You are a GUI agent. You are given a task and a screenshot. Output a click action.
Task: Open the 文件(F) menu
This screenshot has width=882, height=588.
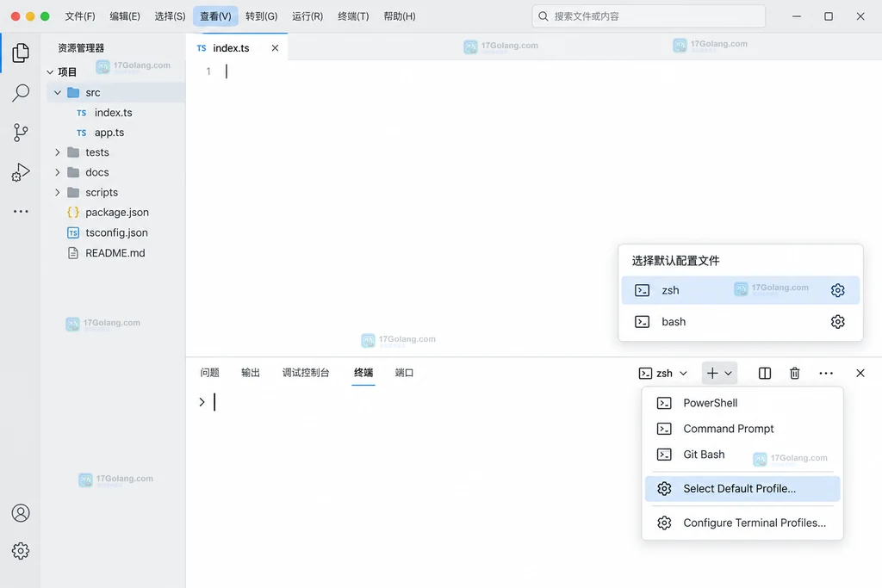click(x=80, y=16)
